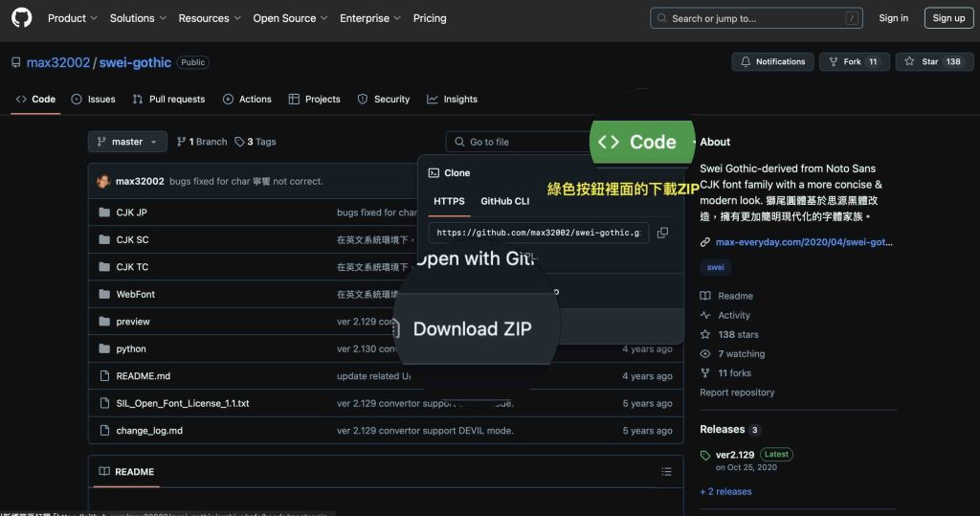Click the swei topic tag
The width and height of the screenshot is (980, 516).
click(x=716, y=267)
